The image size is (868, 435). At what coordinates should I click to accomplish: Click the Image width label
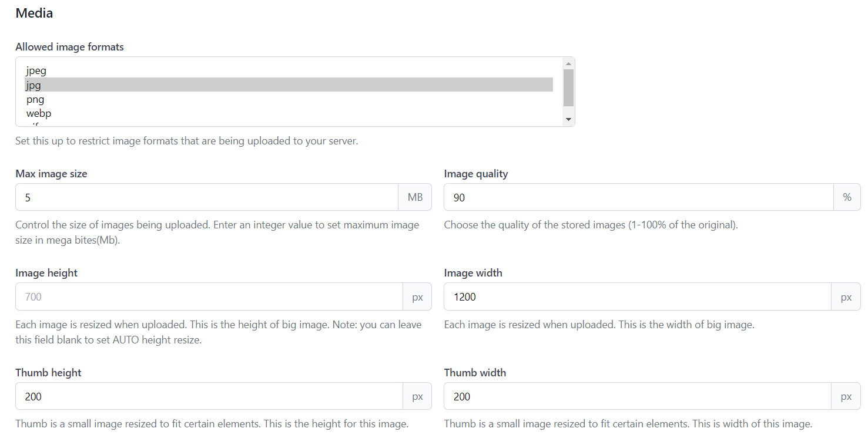pyautogui.click(x=473, y=273)
